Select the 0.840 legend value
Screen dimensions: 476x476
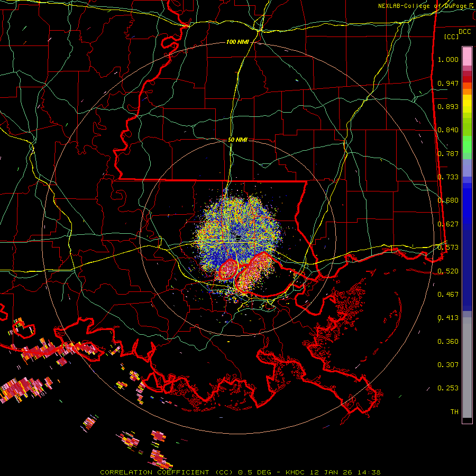coord(448,130)
